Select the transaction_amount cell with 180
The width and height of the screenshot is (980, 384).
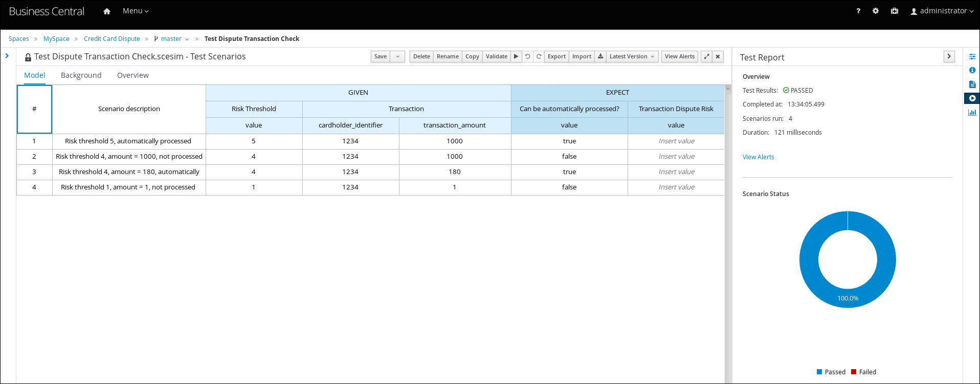pos(454,172)
